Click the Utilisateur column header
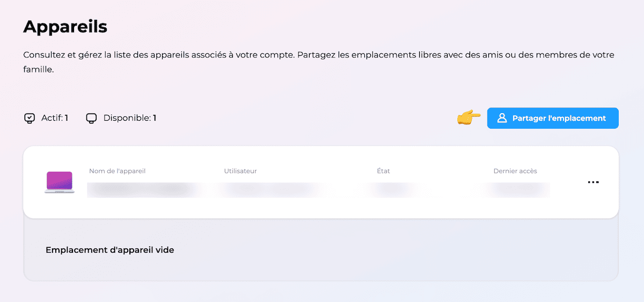This screenshot has height=302, width=644. [240, 171]
